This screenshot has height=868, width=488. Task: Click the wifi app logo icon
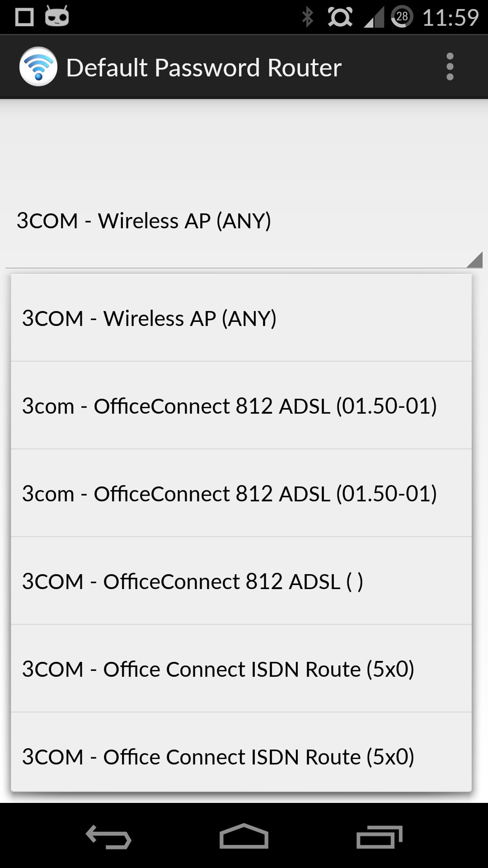(x=39, y=66)
